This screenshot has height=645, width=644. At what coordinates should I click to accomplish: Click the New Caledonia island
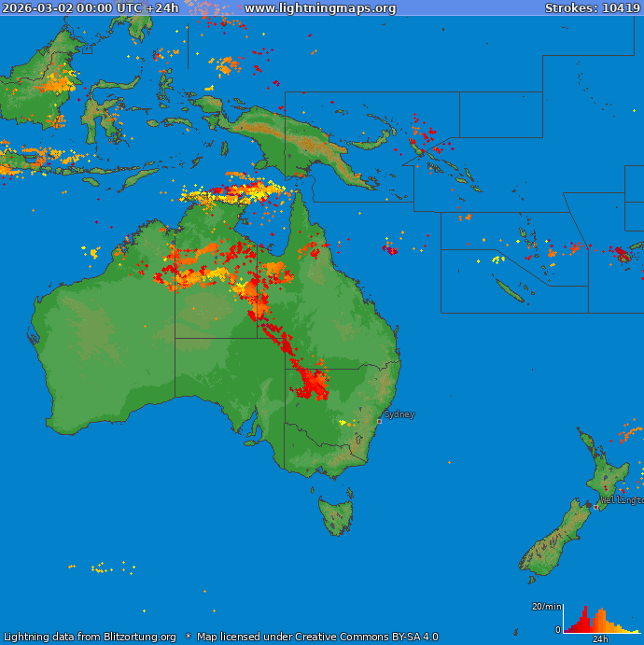coord(510,290)
